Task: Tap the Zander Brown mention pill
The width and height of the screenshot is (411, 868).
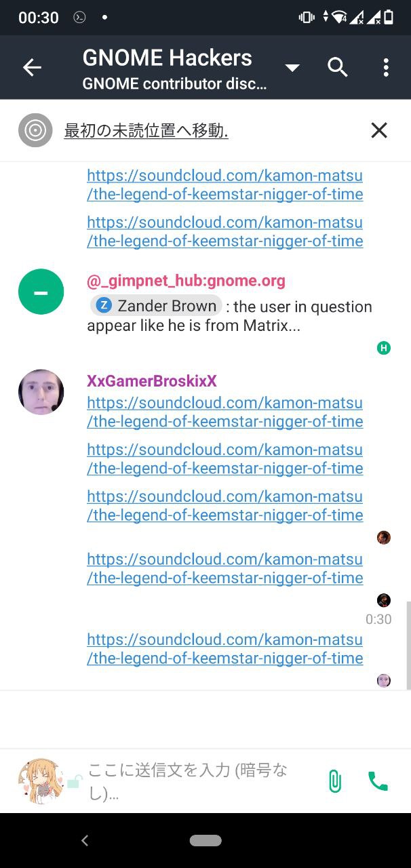Action: 157,306
